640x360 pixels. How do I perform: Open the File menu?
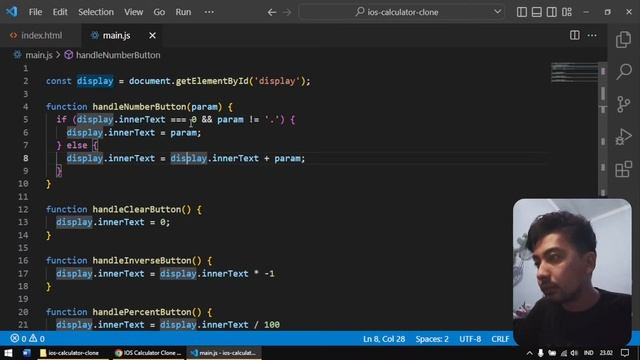coord(36,12)
